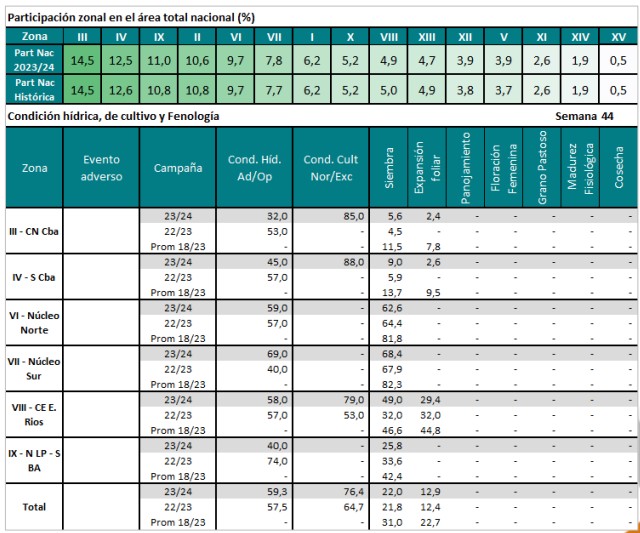Click the "Cond. Cult Nor/Exc" column header
This screenshot has height=533, width=640.
pyautogui.click(x=331, y=167)
